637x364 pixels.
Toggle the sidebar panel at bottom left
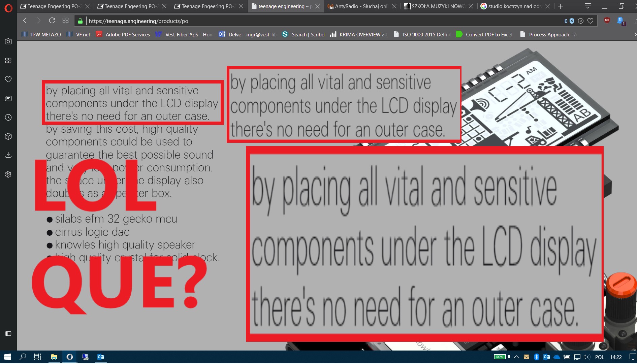(8, 333)
